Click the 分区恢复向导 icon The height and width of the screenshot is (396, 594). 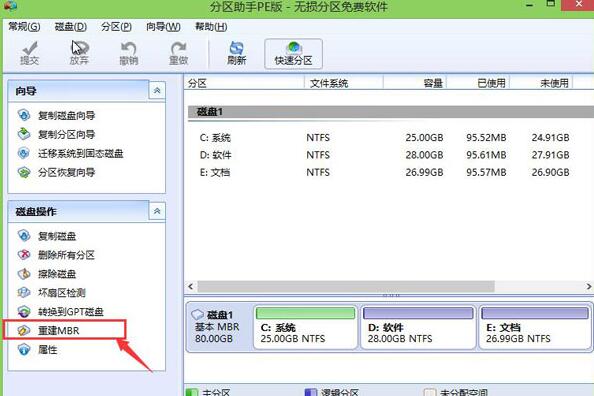(x=24, y=172)
